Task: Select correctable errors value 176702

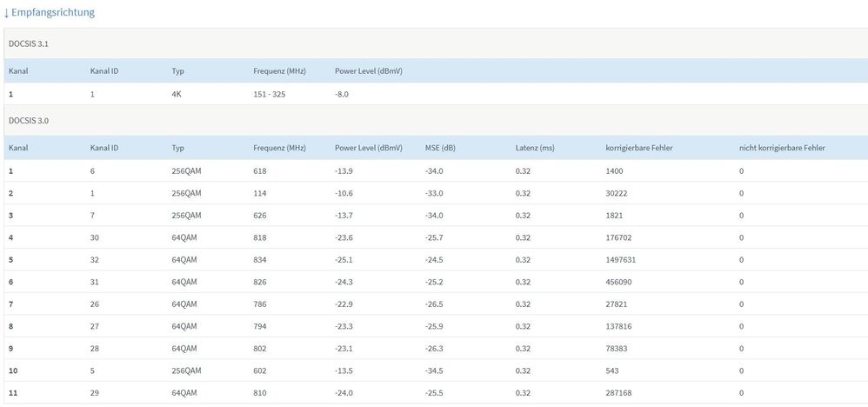Action: 618,237
